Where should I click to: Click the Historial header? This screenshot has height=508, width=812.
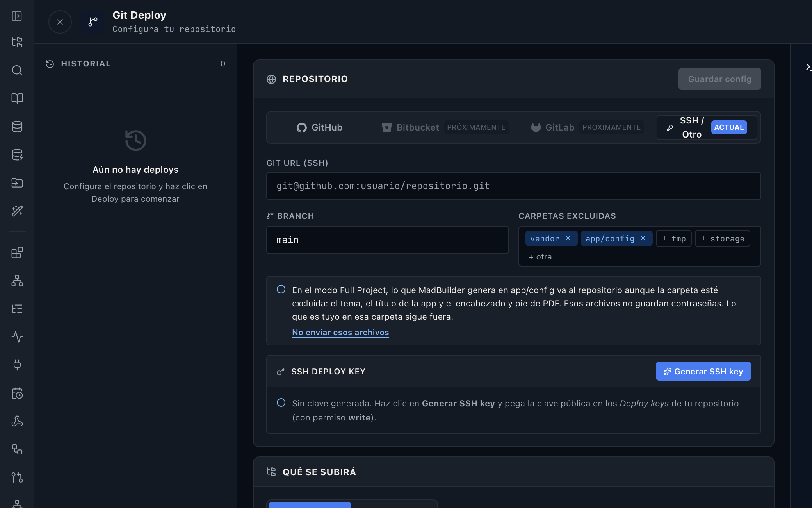[x=135, y=64]
